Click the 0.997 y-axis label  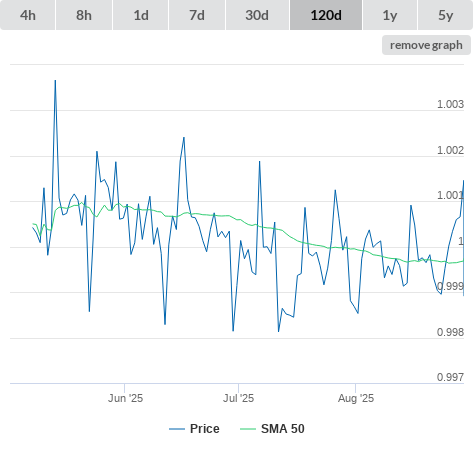pyautogui.click(x=450, y=377)
